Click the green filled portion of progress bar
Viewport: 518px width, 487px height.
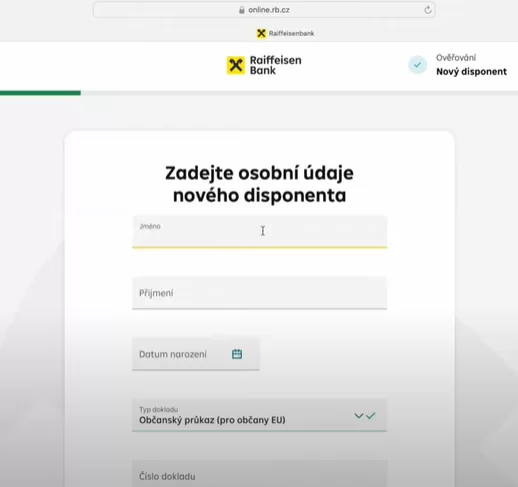[40, 93]
